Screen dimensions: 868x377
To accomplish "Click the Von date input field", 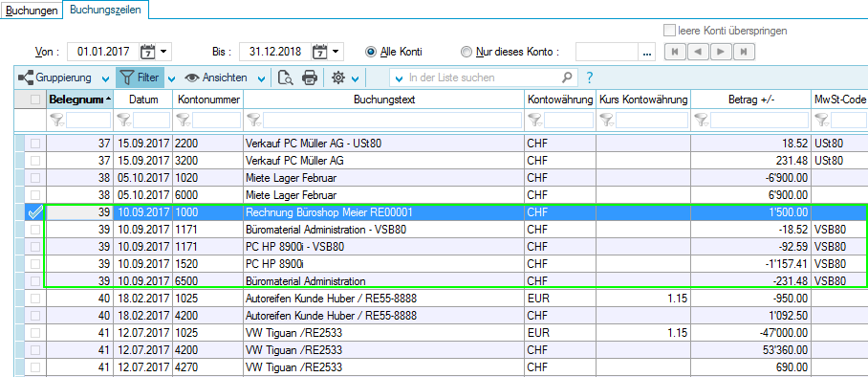I will click(103, 52).
